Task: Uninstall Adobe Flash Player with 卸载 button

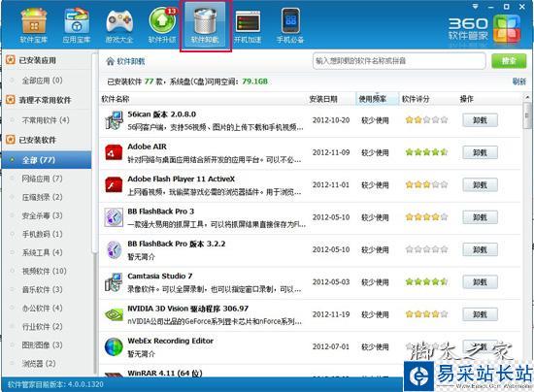Action: 480,185
